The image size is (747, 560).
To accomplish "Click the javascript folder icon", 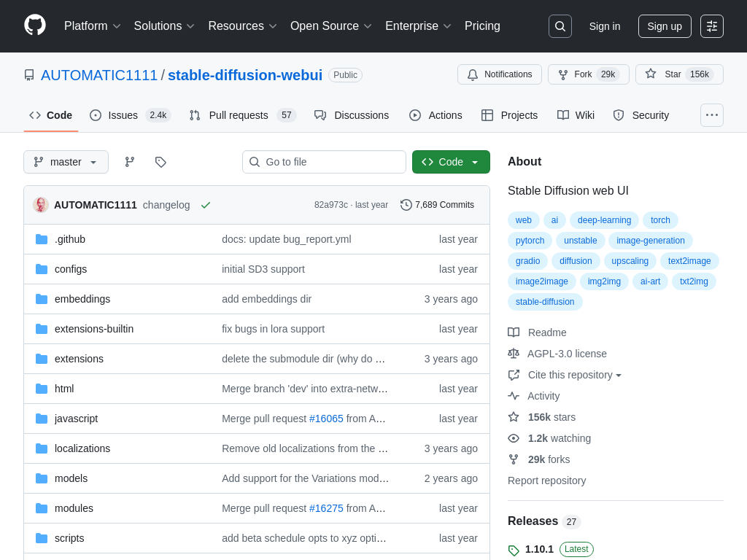I will coord(42,419).
